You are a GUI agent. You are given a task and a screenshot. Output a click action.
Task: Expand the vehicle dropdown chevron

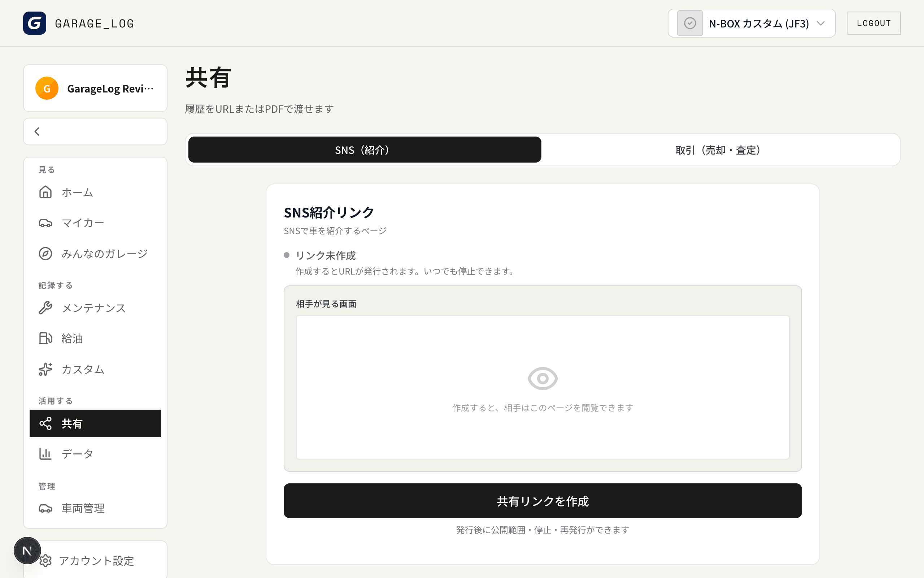[x=820, y=23]
